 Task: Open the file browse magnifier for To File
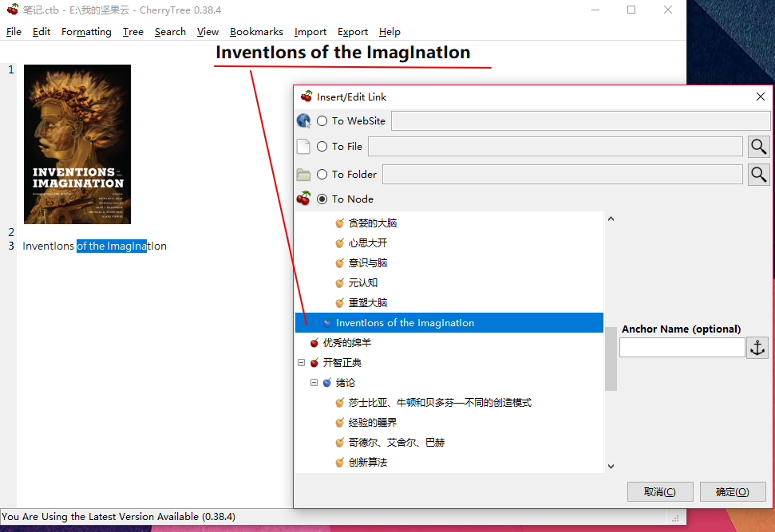(757, 146)
